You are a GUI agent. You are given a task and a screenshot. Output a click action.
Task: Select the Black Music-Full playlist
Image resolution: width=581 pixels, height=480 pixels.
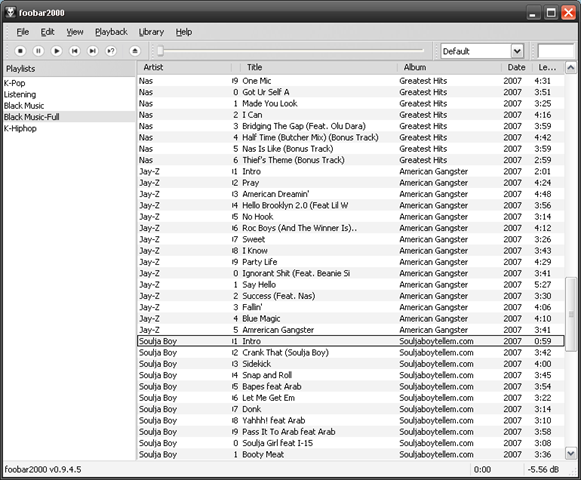69,117
